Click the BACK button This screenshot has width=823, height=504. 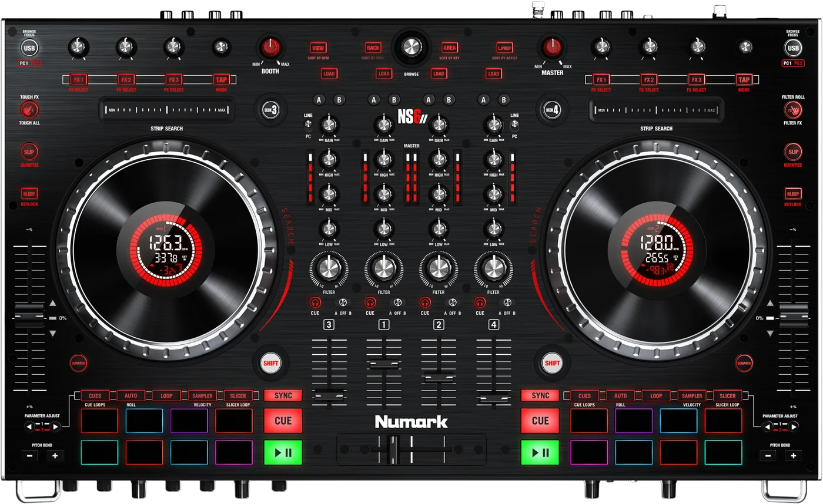pos(373,48)
